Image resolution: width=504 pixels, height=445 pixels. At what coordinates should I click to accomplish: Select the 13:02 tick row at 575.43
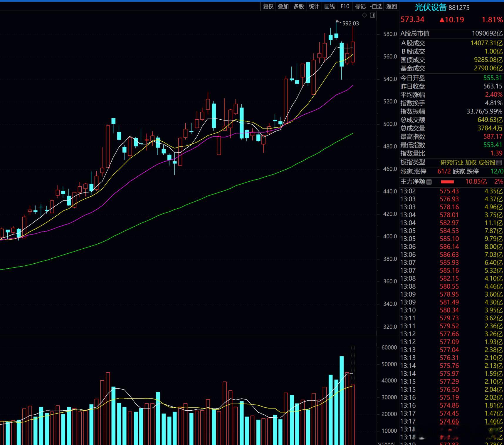click(x=451, y=191)
